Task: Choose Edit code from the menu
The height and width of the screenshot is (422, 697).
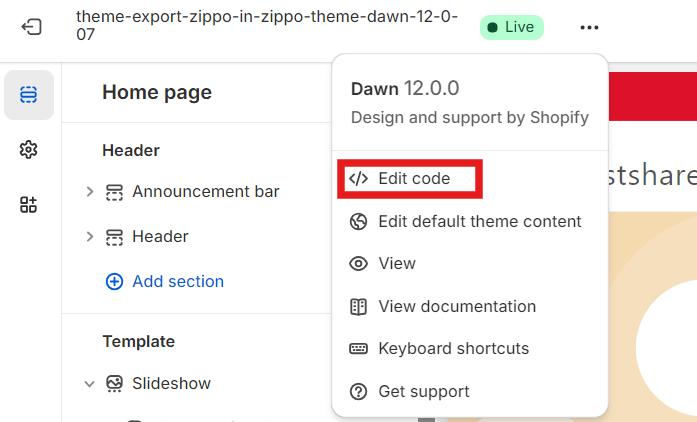Action: pyautogui.click(x=413, y=179)
